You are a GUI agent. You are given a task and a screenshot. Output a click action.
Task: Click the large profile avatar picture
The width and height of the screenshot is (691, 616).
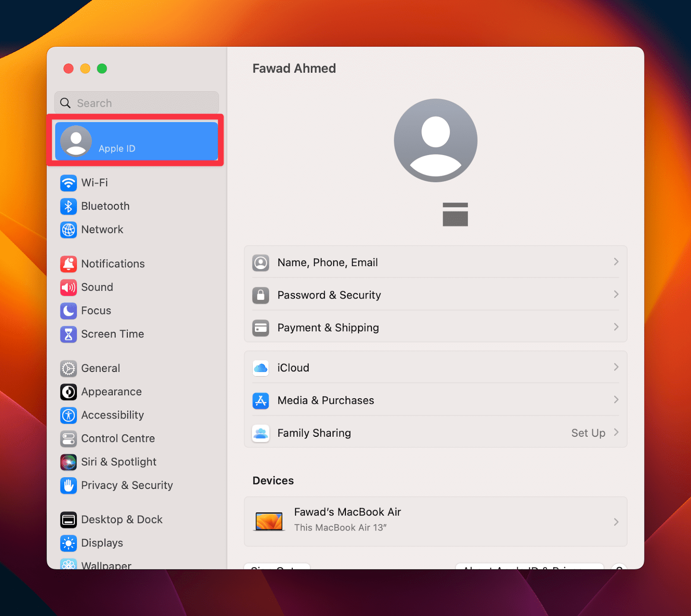tap(435, 140)
